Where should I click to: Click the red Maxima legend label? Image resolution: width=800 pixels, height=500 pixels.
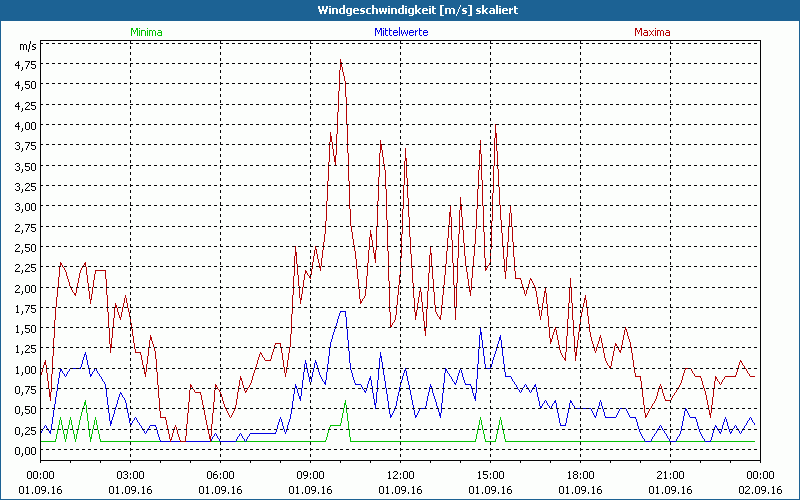point(653,32)
